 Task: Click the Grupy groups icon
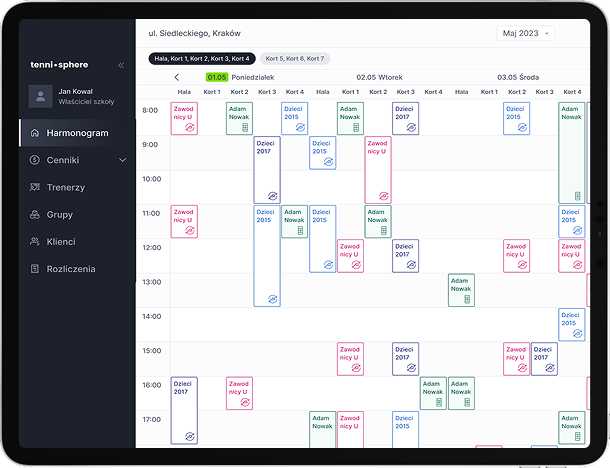click(x=35, y=215)
